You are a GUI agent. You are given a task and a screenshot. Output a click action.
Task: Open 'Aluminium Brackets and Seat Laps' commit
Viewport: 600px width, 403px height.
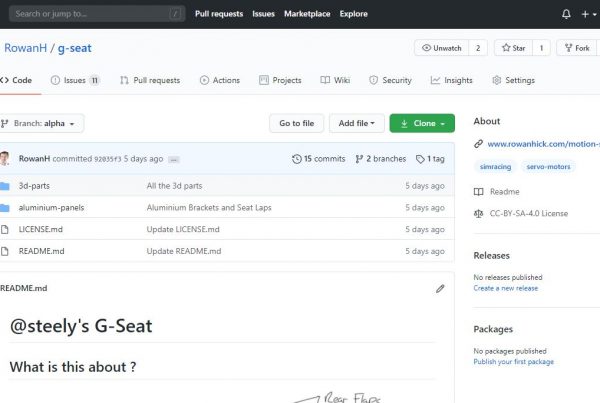[x=209, y=208]
